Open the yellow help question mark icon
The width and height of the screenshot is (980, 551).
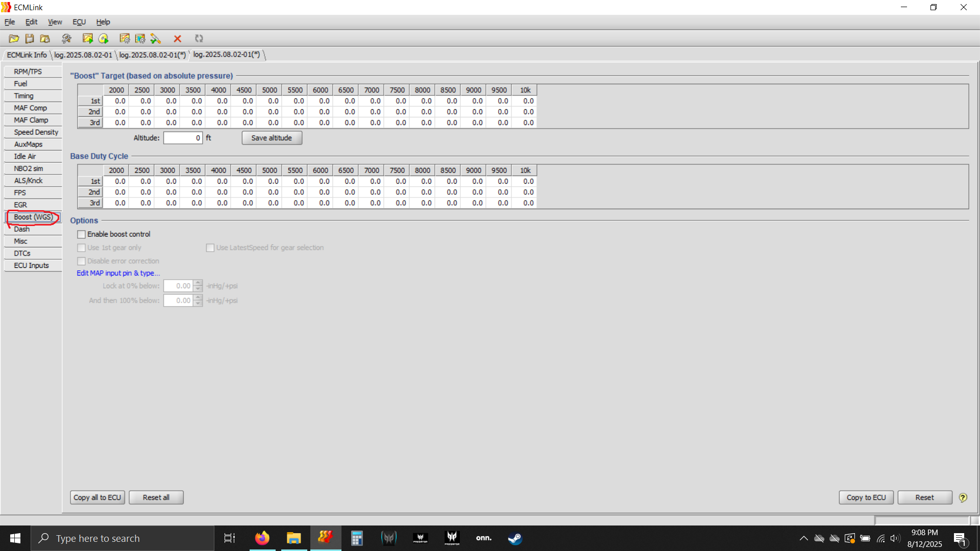(x=963, y=497)
